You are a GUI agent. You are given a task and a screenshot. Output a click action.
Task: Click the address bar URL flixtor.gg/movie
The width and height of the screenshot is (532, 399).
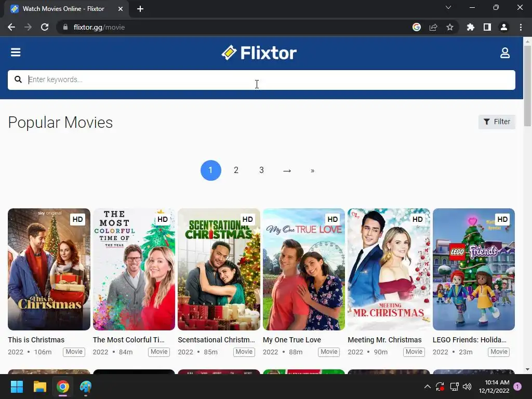click(99, 27)
